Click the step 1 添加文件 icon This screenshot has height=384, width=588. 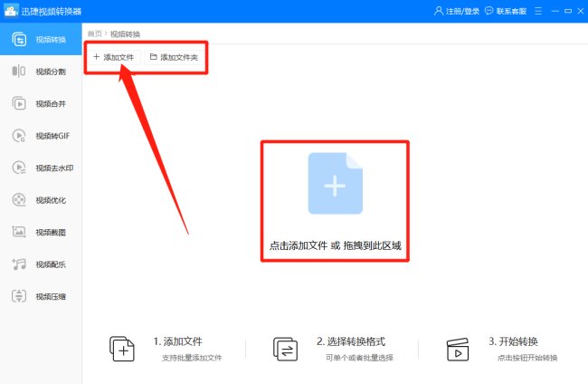[x=122, y=349]
